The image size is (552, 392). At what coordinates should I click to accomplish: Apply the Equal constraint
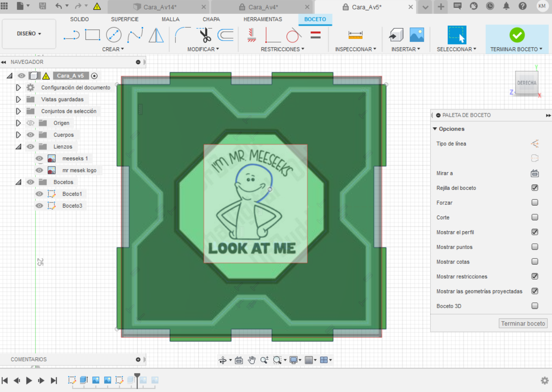coord(315,35)
